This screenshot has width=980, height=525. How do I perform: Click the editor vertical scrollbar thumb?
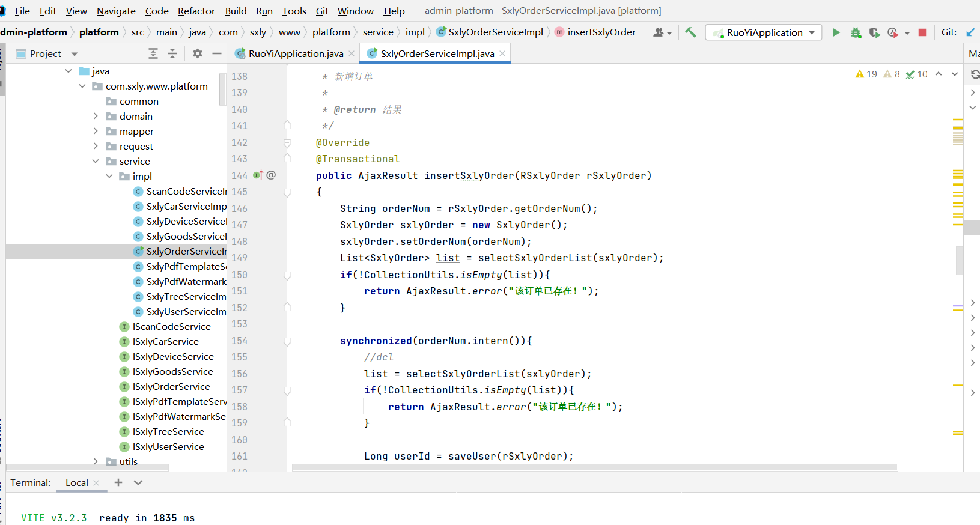click(x=960, y=260)
